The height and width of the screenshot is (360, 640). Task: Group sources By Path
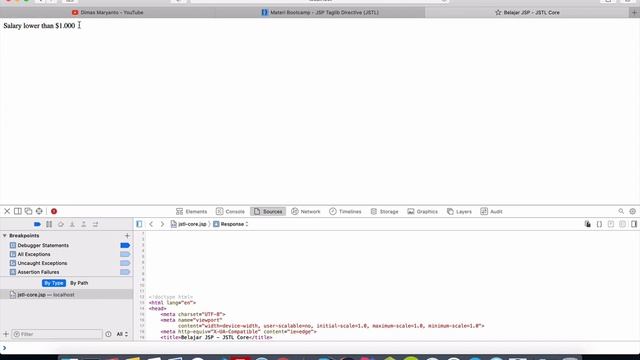pos(79,283)
